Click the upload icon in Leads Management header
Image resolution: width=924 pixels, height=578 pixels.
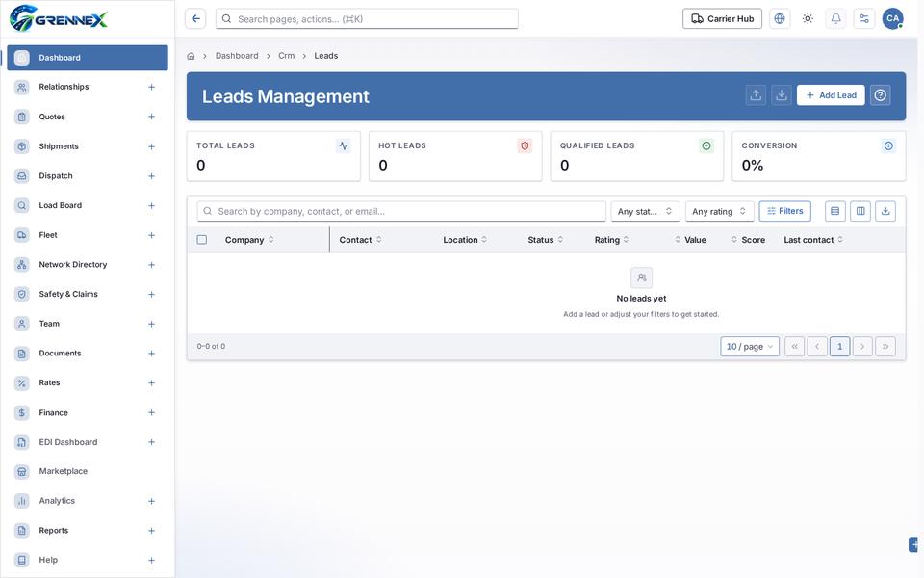click(x=756, y=95)
